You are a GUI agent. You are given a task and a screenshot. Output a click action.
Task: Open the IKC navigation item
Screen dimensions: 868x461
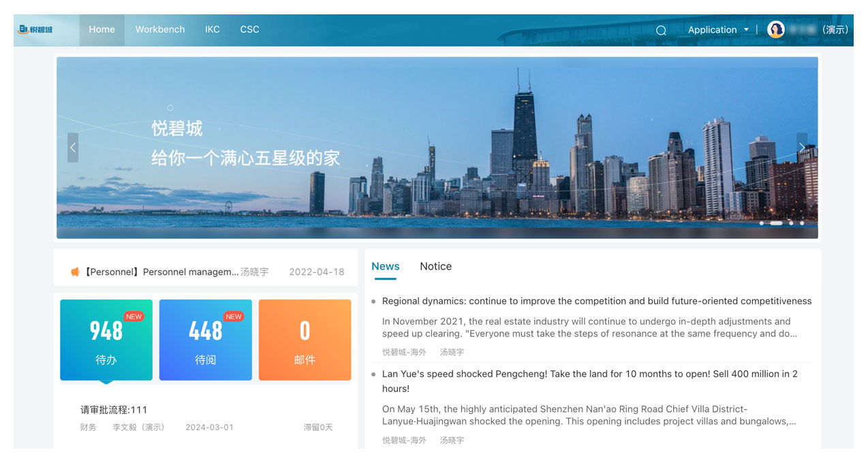pos(213,29)
